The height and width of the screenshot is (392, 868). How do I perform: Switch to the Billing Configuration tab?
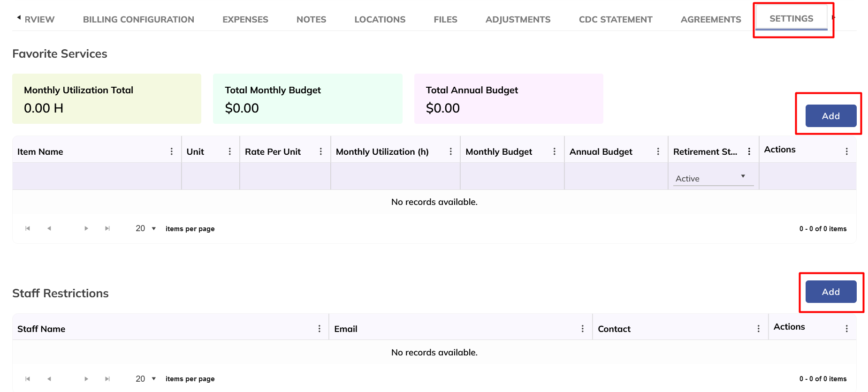pos(138,20)
